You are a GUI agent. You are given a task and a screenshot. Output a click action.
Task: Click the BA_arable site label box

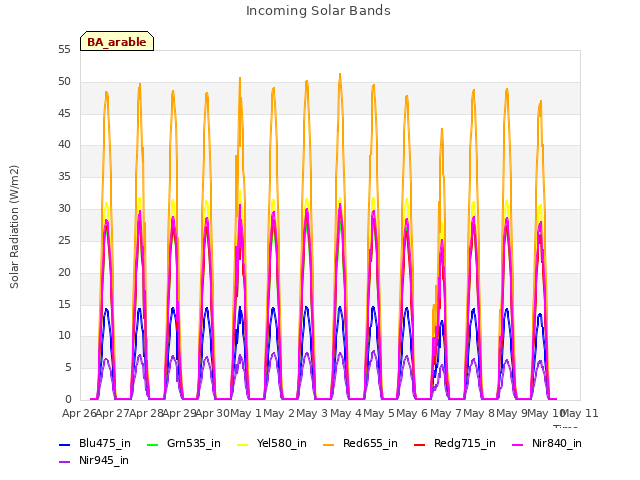[x=117, y=41]
